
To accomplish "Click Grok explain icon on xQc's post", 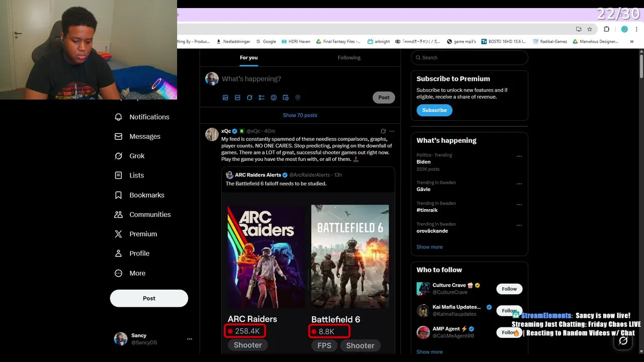I will 383,131.
